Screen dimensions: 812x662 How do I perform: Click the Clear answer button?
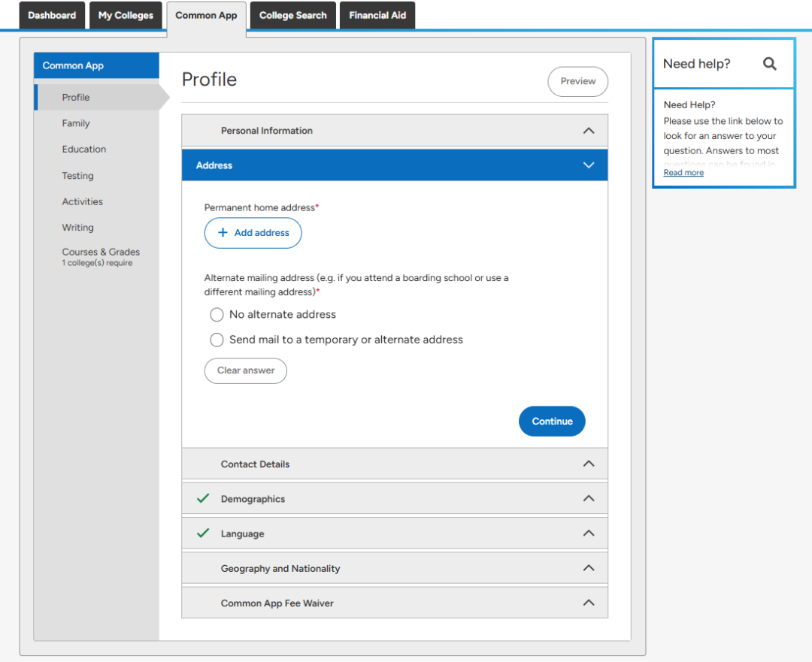245,370
